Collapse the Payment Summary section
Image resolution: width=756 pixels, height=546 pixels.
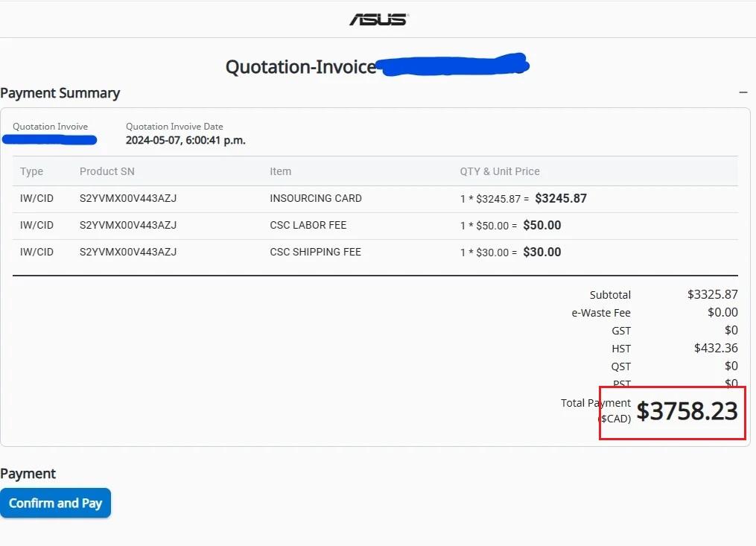pyautogui.click(x=743, y=92)
